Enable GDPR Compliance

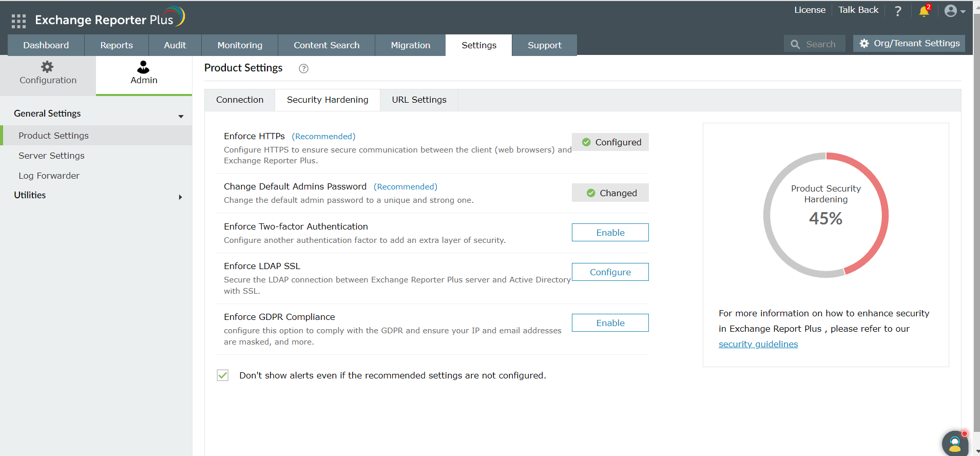click(610, 323)
